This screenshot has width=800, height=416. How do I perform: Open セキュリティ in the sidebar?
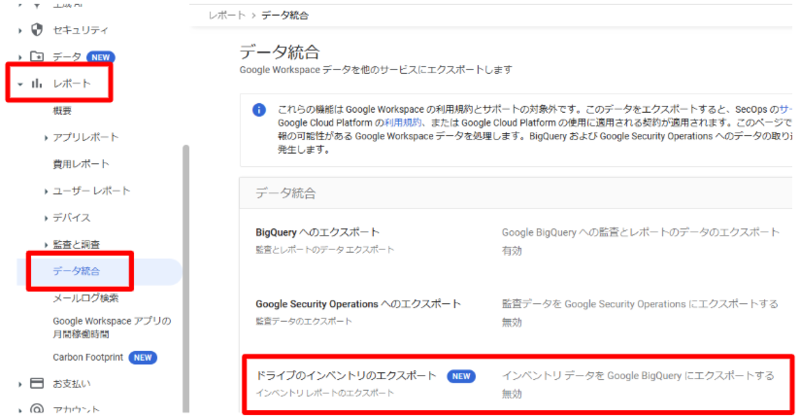(x=81, y=30)
